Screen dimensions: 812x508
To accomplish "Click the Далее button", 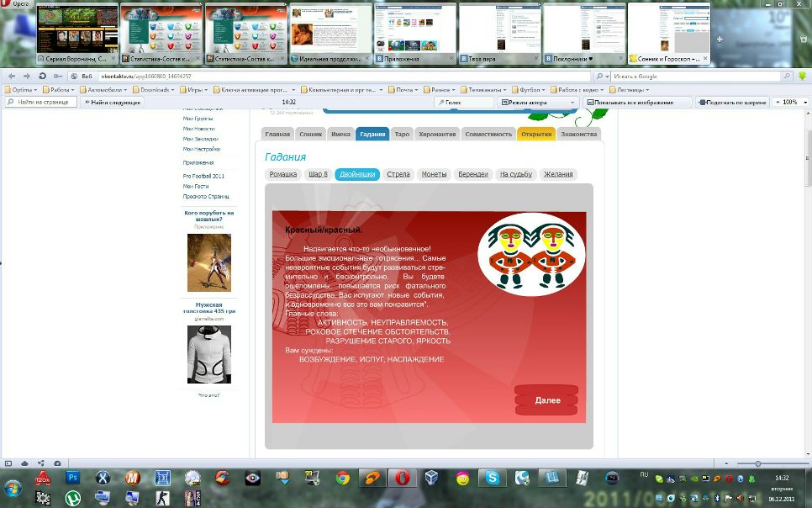I will pos(547,400).
